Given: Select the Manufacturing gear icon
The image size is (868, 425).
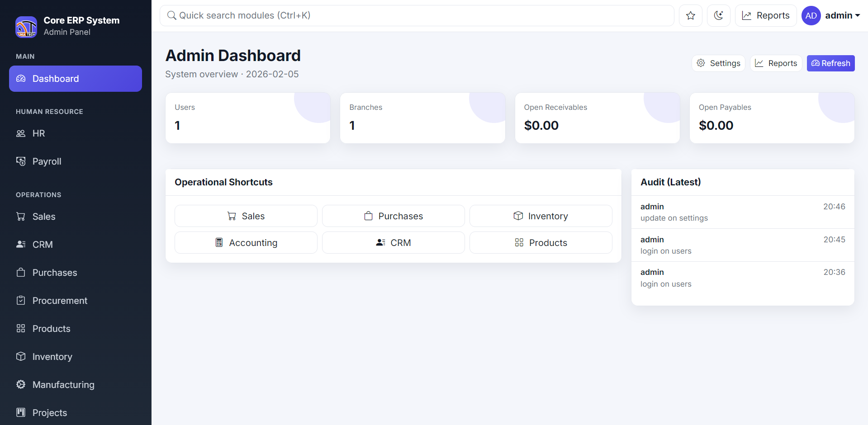Looking at the screenshot, I should click(x=20, y=385).
